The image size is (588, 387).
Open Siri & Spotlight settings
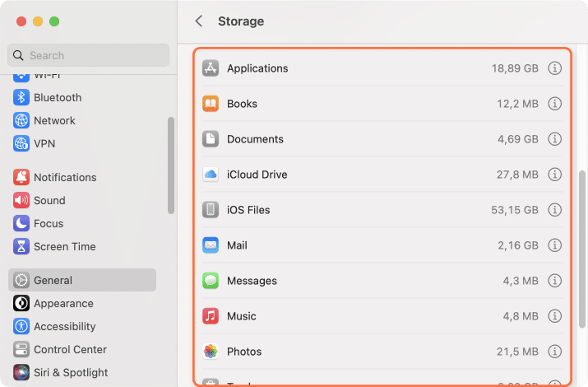82,372
